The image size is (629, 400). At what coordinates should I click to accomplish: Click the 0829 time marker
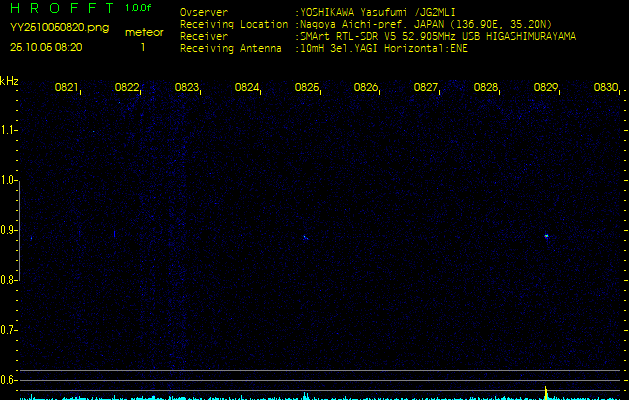[546, 87]
